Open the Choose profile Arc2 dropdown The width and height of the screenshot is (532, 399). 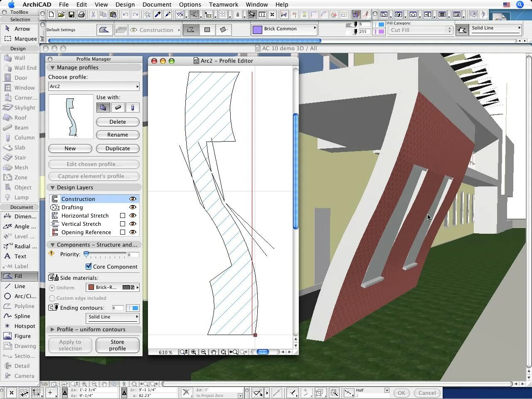tap(94, 86)
